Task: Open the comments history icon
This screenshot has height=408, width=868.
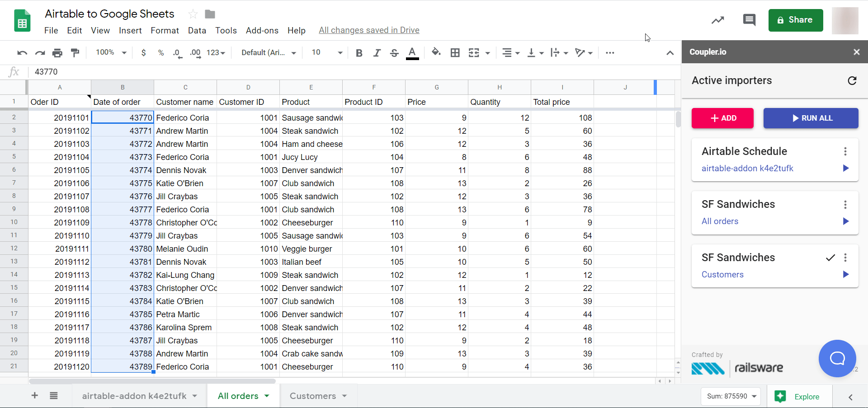Action: (x=749, y=20)
